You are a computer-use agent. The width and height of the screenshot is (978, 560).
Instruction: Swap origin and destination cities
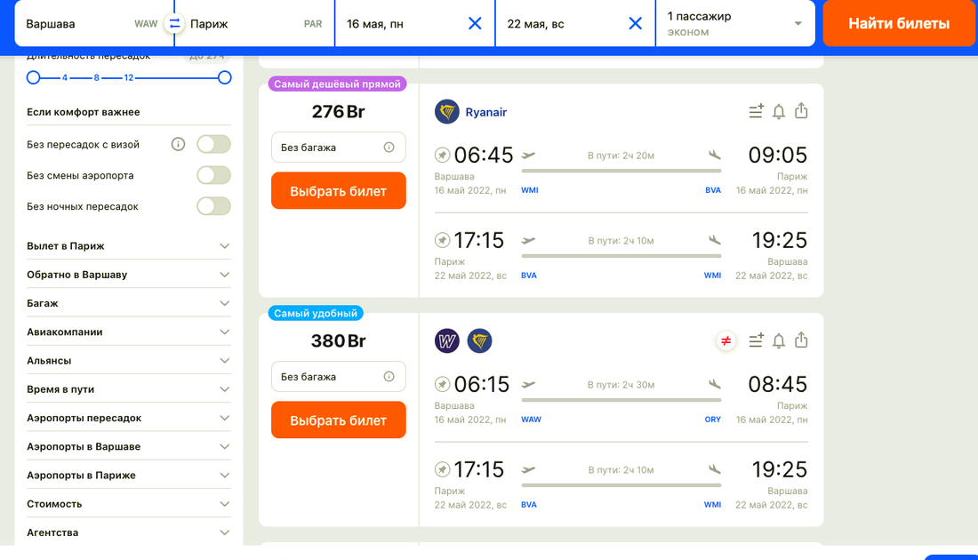tap(174, 24)
